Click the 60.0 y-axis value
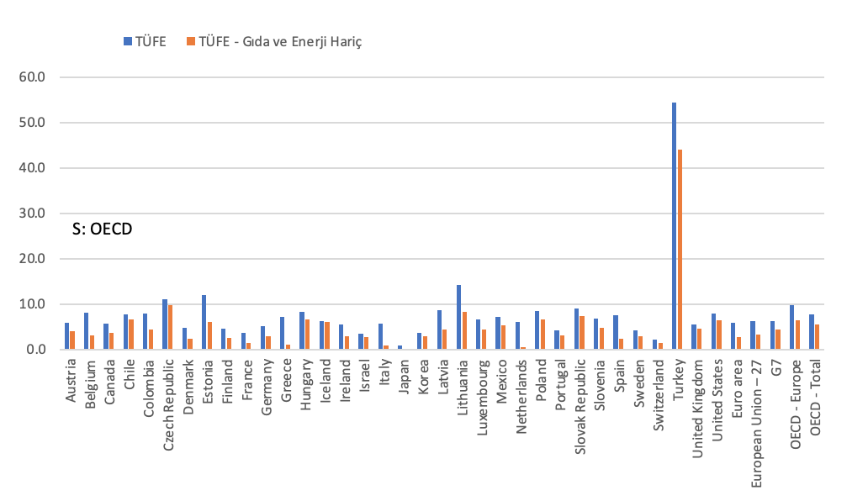Image resolution: width=868 pixels, height=501 pixels. [42, 77]
